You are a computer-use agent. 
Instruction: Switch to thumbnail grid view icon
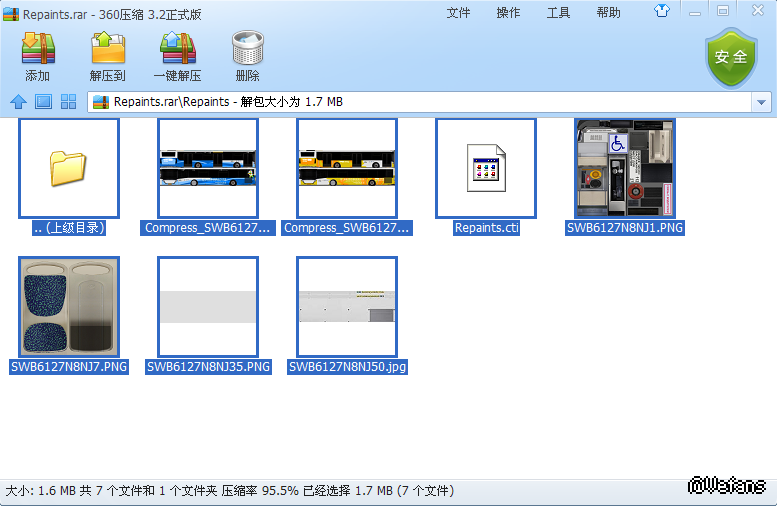pyautogui.click(x=68, y=102)
